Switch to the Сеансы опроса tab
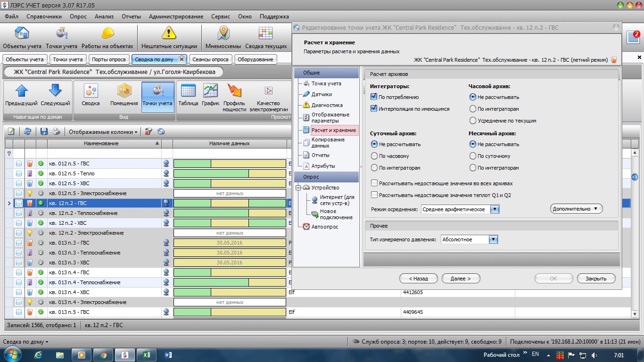This screenshot has height=362, width=644. pos(210,59)
